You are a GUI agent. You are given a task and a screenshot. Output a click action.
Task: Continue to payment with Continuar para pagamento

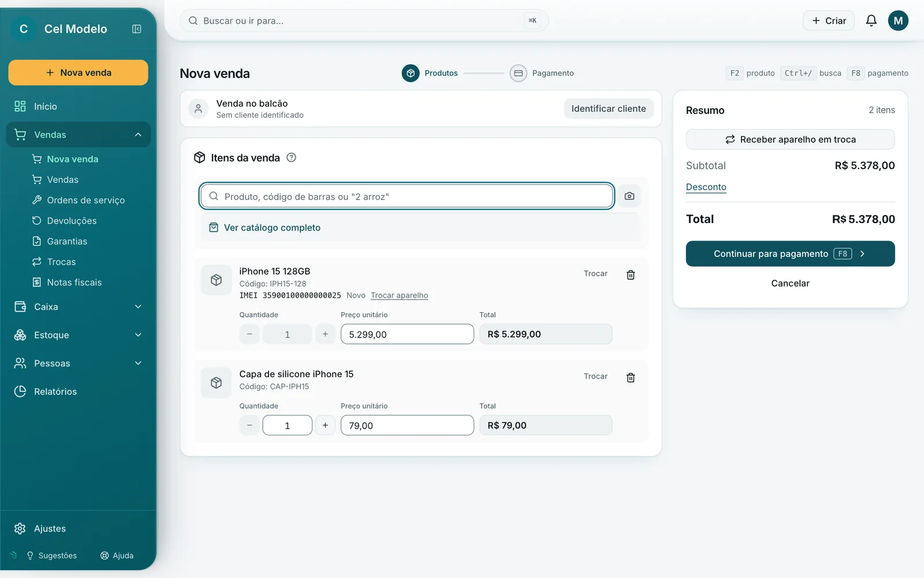click(790, 254)
